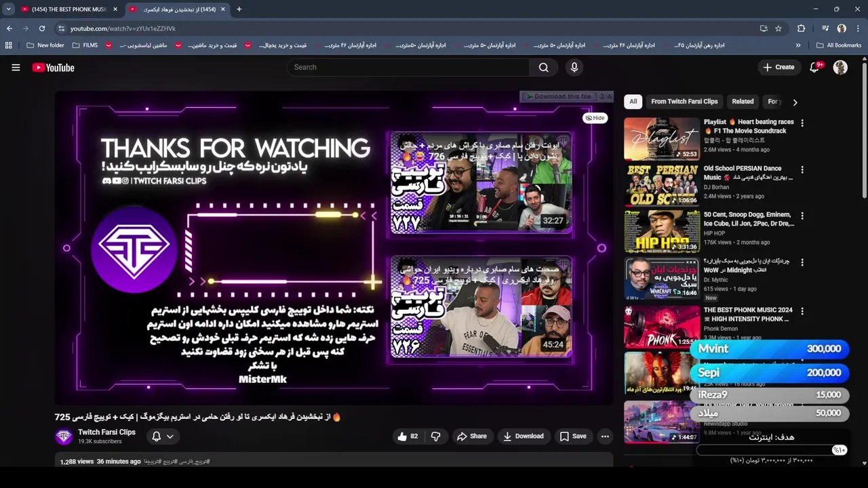Open options for 50 Cent, Snoop Dogg video
This screenshot has width=868, height=488.
(x=802, y=216)
